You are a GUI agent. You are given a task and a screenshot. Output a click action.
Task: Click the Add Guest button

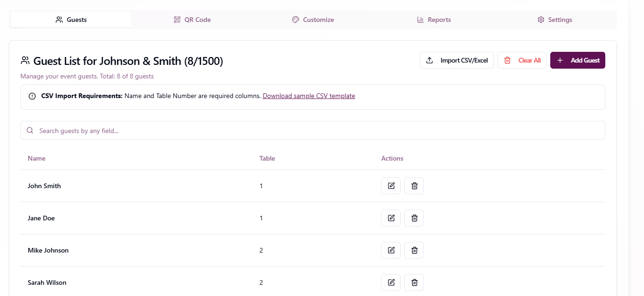(577, 60)
